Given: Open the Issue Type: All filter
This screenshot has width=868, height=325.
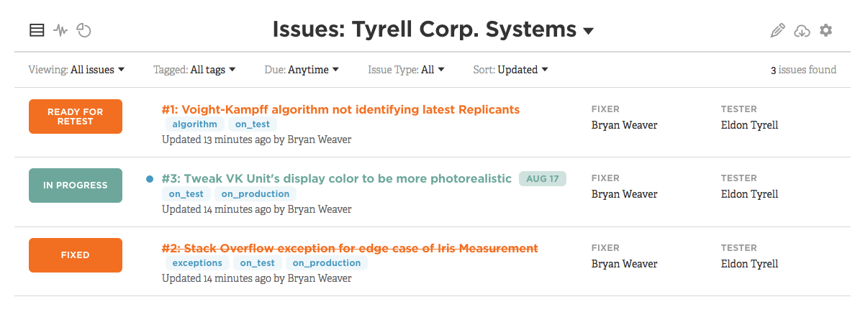Looking at the screenshot, I should coord(407,70).
